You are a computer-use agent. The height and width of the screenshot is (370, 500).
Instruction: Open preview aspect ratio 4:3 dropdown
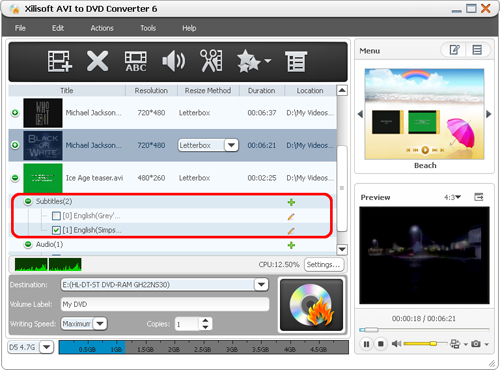[452, 197]
